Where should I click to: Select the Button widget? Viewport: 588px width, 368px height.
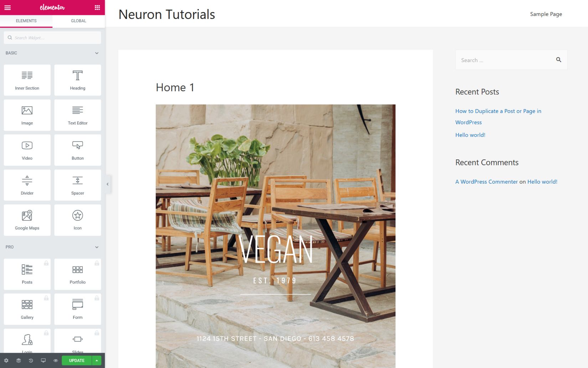pos(77,150)
